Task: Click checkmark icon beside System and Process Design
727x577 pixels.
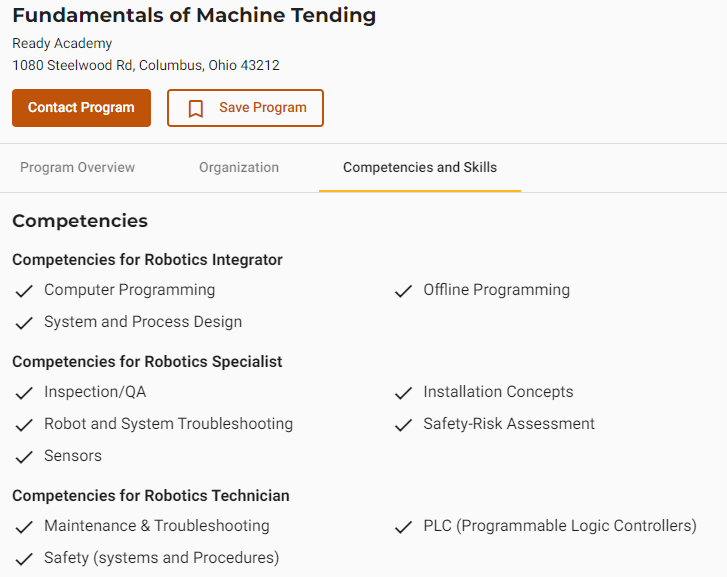Action: [x=24, y=323]
